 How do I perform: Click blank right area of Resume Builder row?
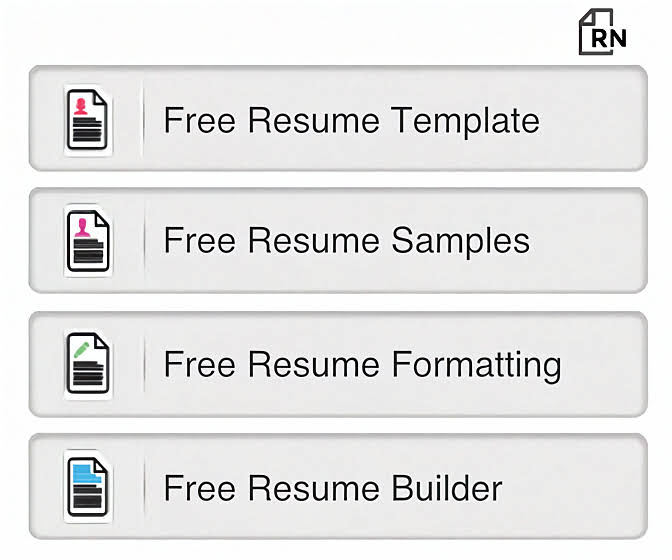click(x=580, y=487)
